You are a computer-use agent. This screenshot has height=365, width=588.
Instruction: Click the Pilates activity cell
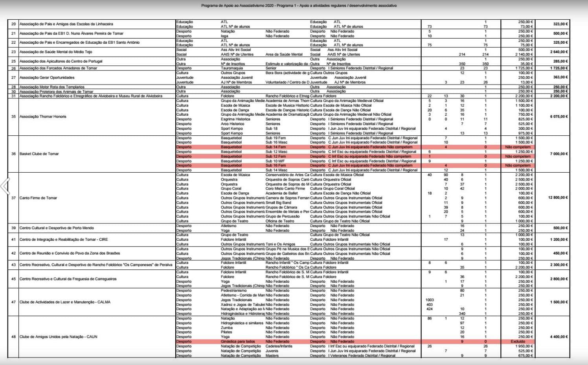coord(226,332)
